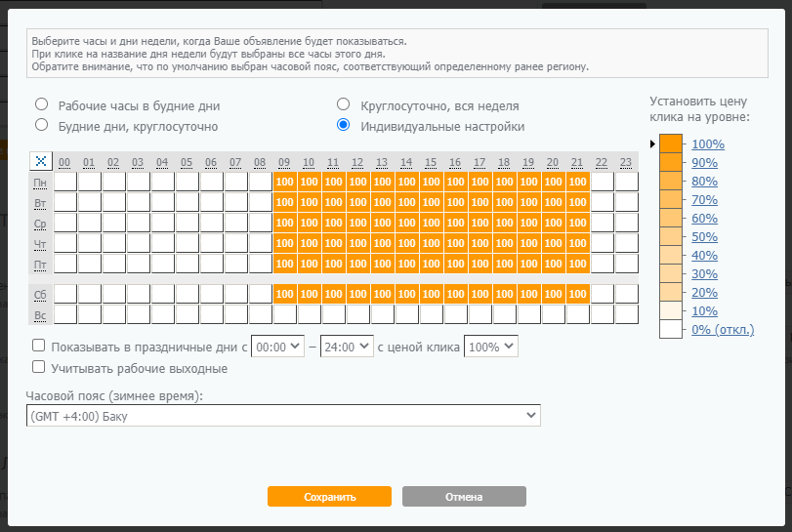
Task: Expand the holiday click price 100% dropdown
Action: [x=491, y=347]
